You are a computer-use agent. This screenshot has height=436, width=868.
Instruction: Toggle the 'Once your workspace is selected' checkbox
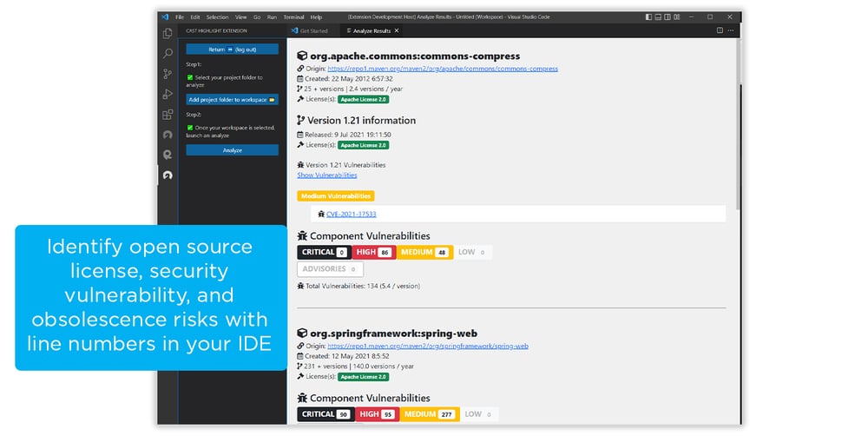[190, 128]
